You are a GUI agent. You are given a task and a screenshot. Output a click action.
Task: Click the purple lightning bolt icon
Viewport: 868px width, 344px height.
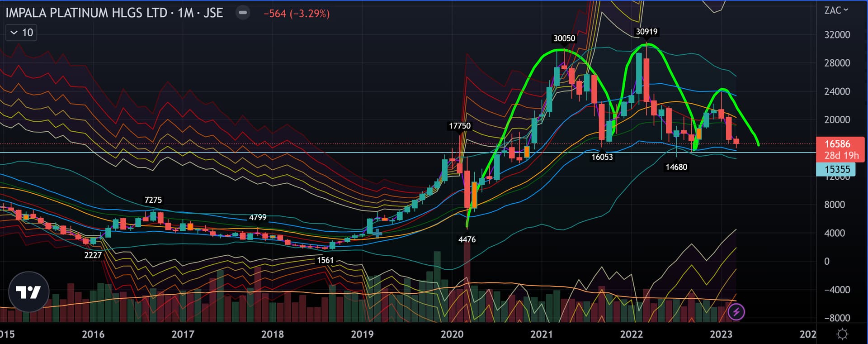(x=736, y=312)
